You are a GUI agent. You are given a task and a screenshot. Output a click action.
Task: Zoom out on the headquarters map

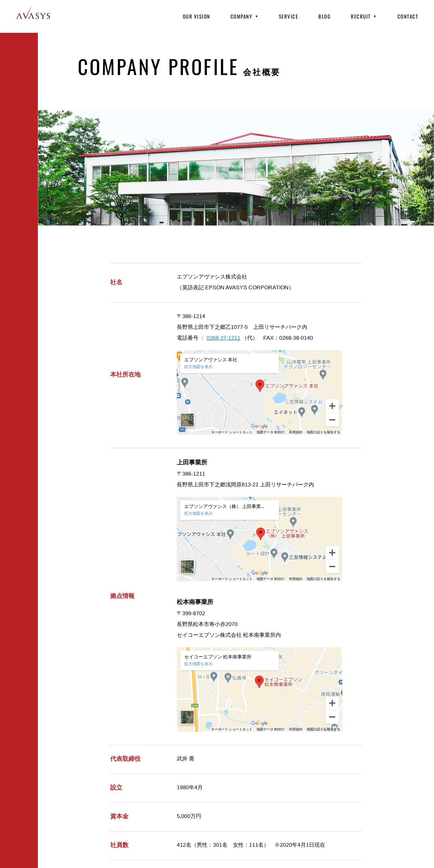coord(332,420)
